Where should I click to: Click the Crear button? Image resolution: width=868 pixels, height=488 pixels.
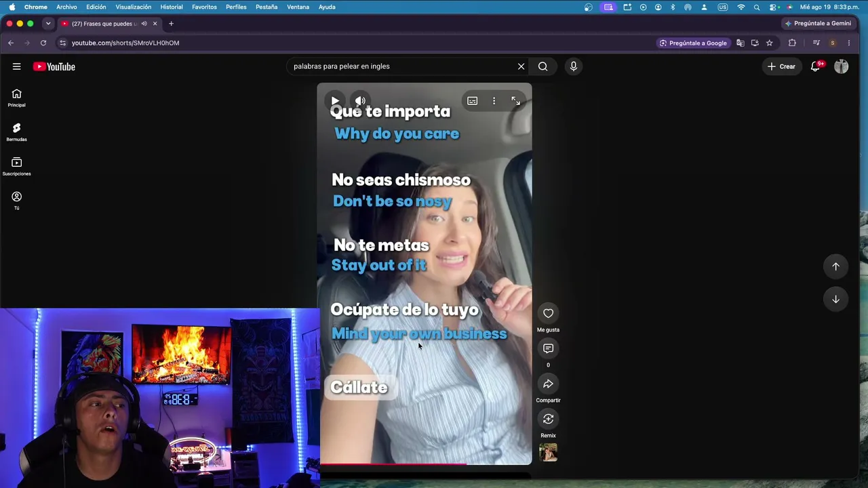(x=781, y=66)
